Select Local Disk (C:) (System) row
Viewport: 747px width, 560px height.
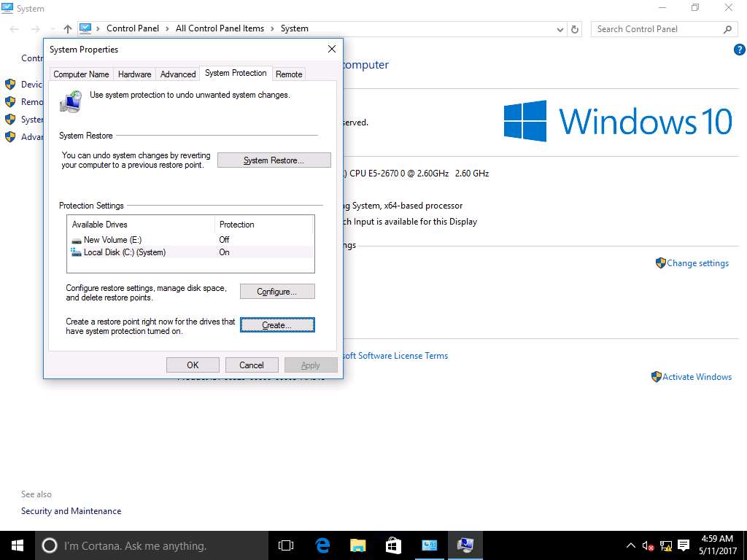click(190, 252)
